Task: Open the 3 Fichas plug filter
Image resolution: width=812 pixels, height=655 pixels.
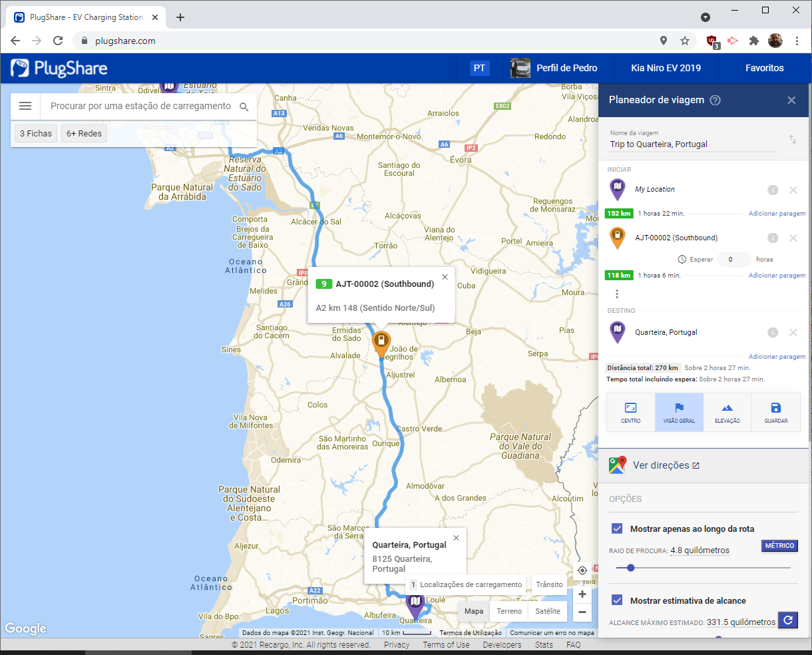Action: (x=36, y=134)
